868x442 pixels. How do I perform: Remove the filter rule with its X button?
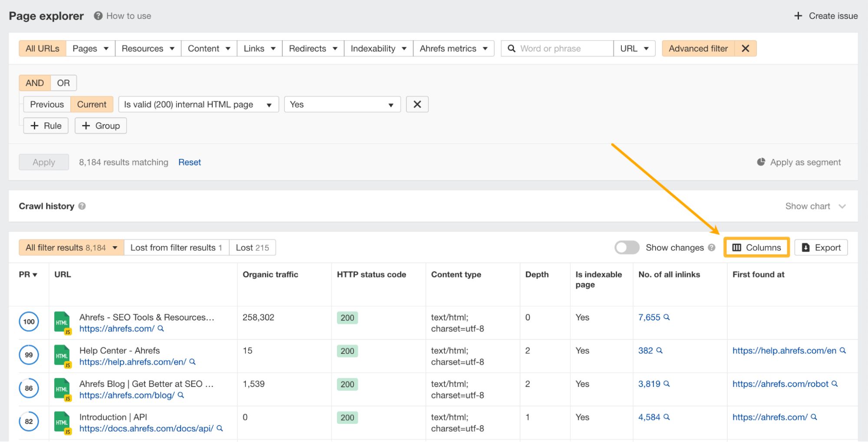point(417,104)
